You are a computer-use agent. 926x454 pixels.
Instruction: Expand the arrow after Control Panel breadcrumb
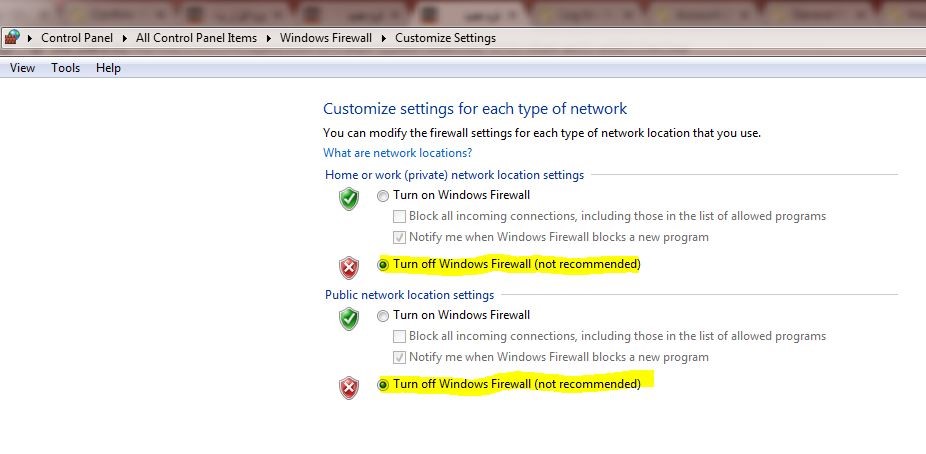[x=125, y=38]
